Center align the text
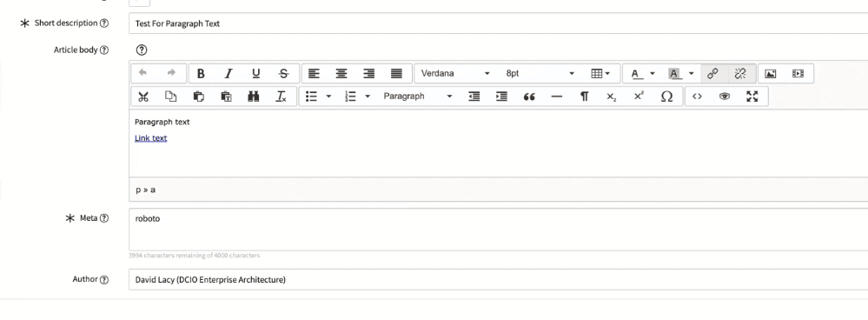This screenshot has width=868, height=320. pyautogui.click(x=341, y=73)
